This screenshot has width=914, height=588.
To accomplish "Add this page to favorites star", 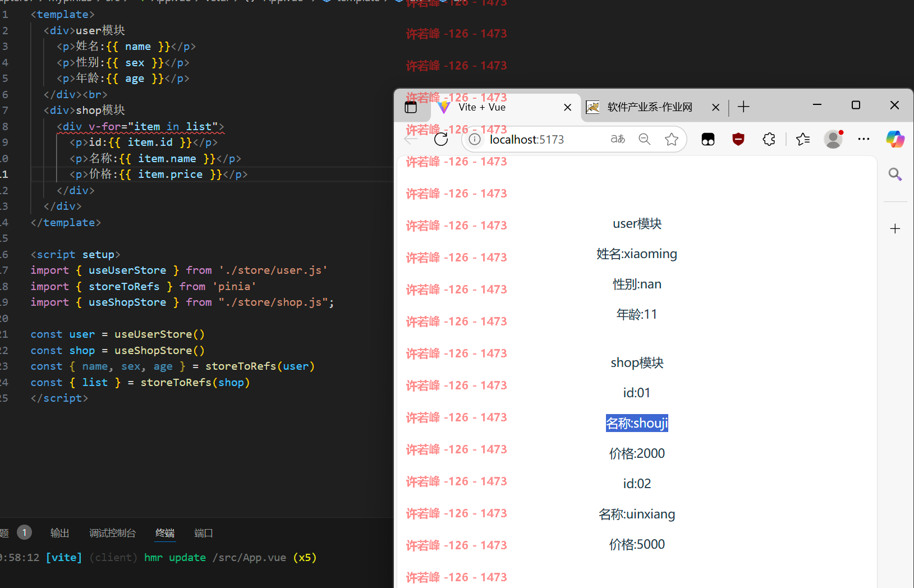I will click(672, 139).
